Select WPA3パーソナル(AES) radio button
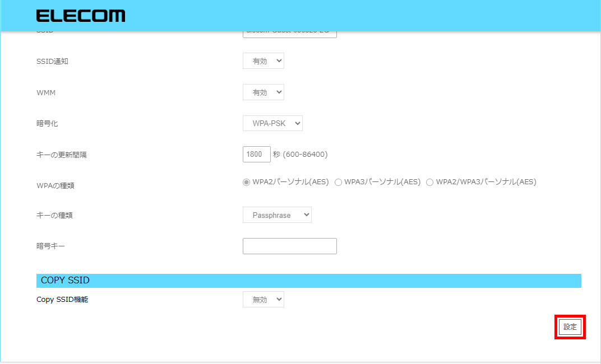601x364 pixels. tap(338, 182)
